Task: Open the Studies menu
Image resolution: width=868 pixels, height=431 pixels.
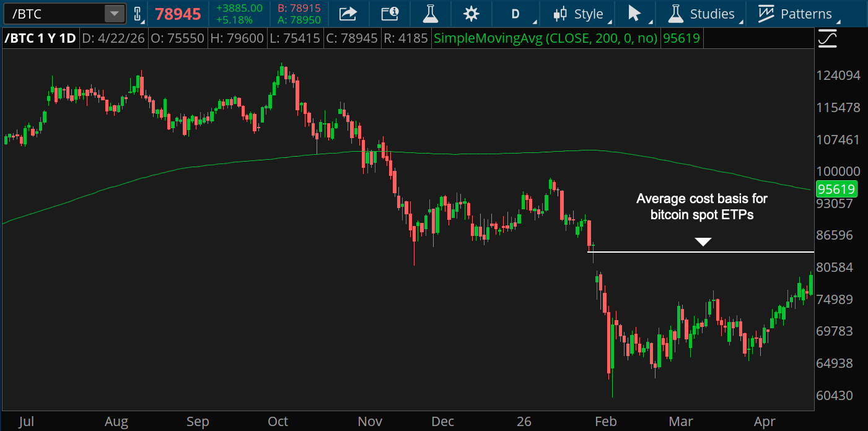Action: pyautogui.click(x=703, y=14)
